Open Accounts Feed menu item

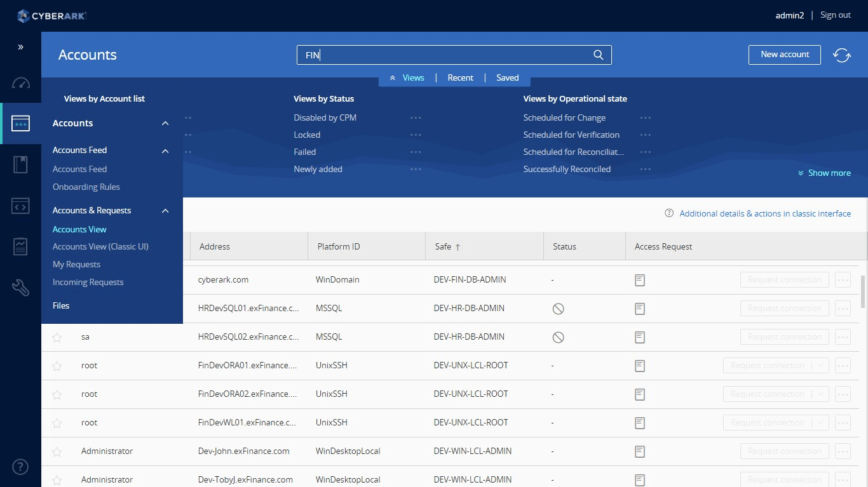79,169
